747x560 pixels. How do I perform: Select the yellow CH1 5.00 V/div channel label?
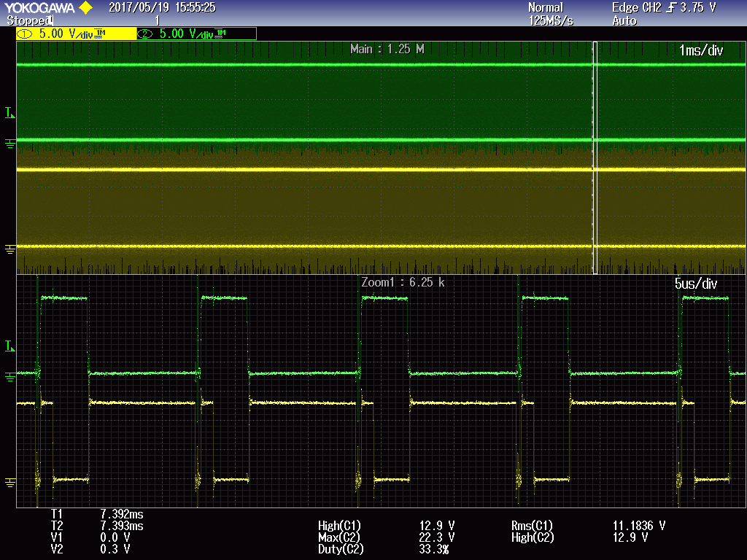coord(76,34)
